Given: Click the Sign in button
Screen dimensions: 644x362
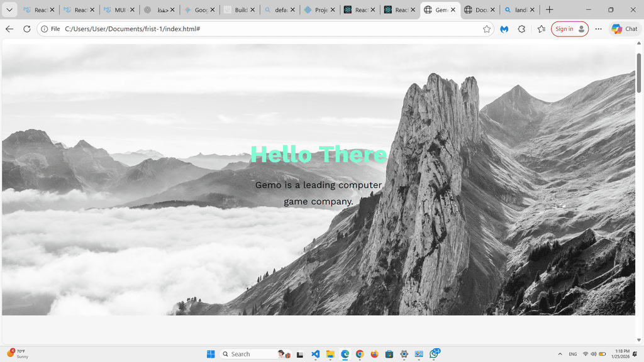Looking at the screenshot, I should 569,29.
